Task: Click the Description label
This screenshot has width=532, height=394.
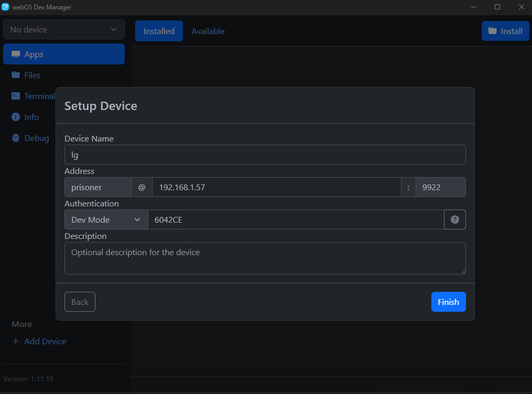Action: click(x=85, y=236)
